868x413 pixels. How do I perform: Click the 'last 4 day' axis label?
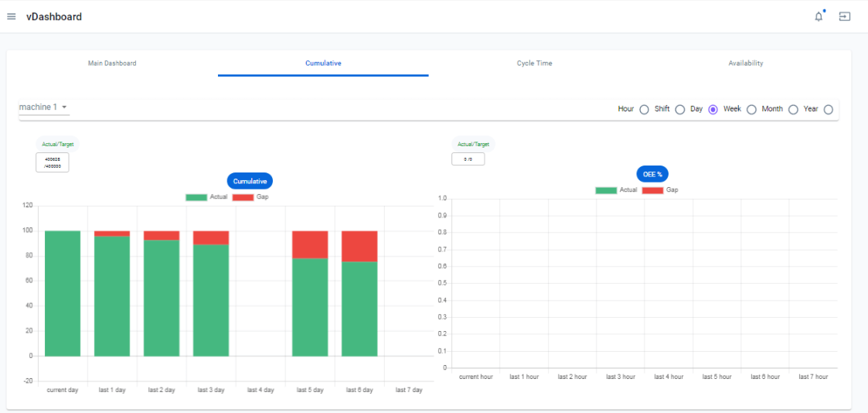click(260, 390)
